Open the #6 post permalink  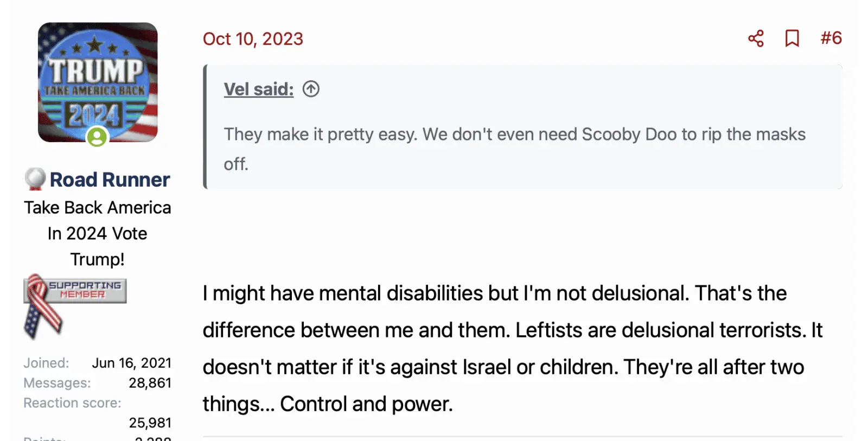[x=831, y=38]
